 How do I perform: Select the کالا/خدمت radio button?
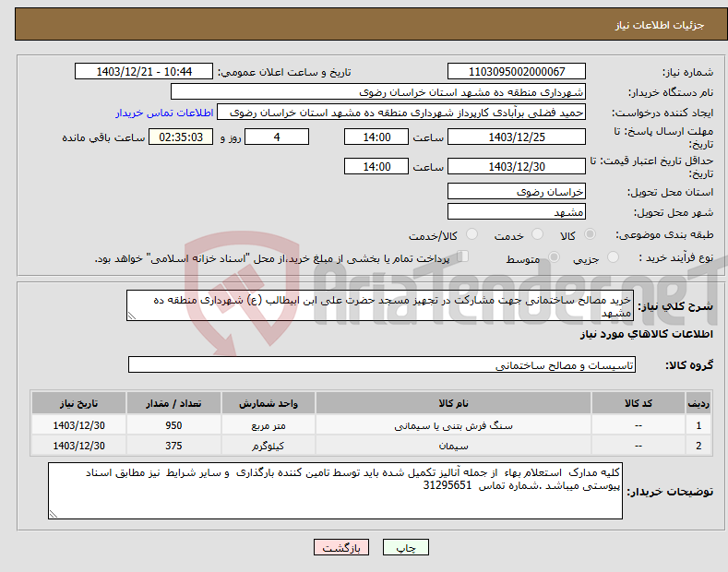[x=471, y=234]
